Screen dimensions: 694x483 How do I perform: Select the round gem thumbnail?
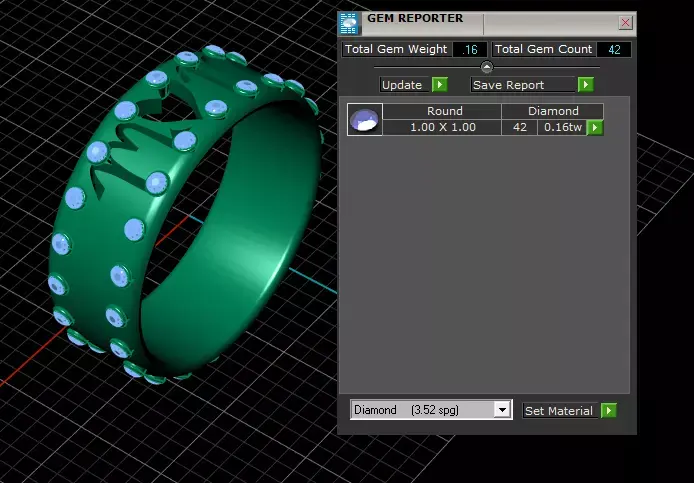[x=365, y=120]
